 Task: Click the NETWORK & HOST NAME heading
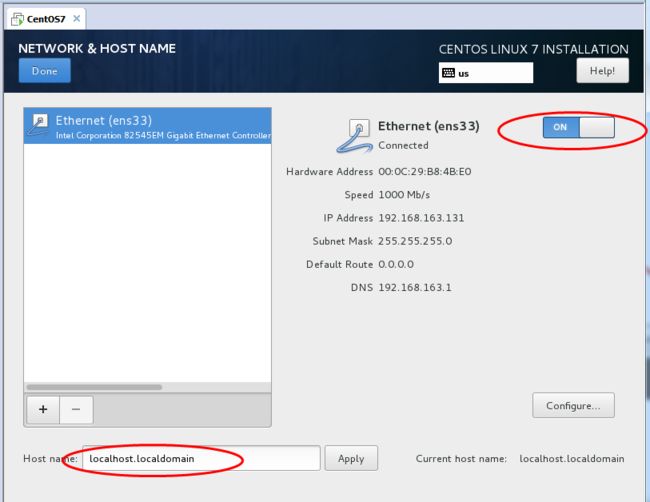pos(97,49)
